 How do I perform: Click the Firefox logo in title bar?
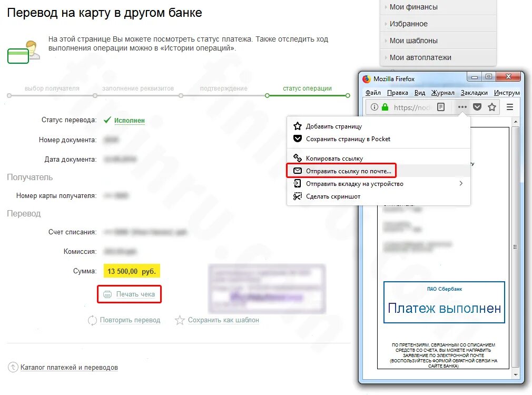[x=367, y=79]
